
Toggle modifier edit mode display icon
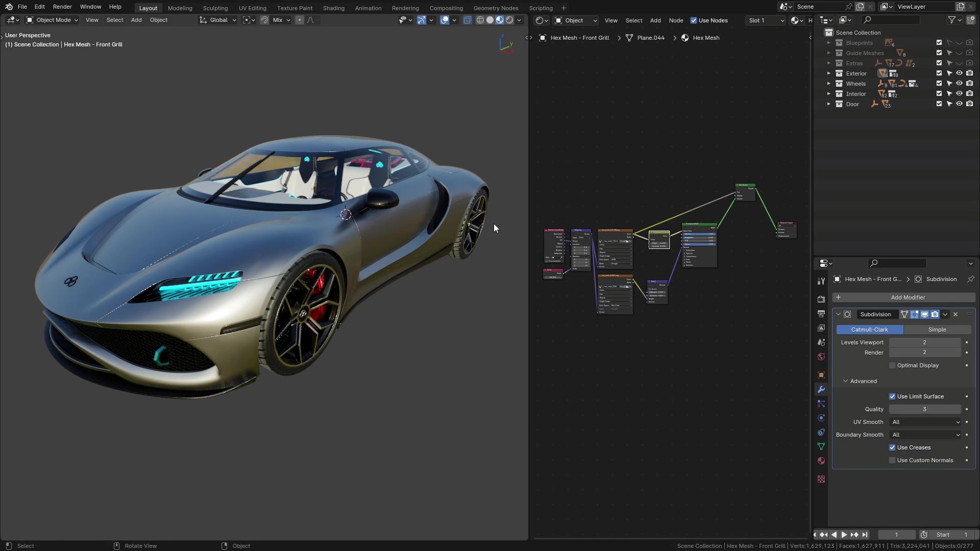(x=914, y=314)
